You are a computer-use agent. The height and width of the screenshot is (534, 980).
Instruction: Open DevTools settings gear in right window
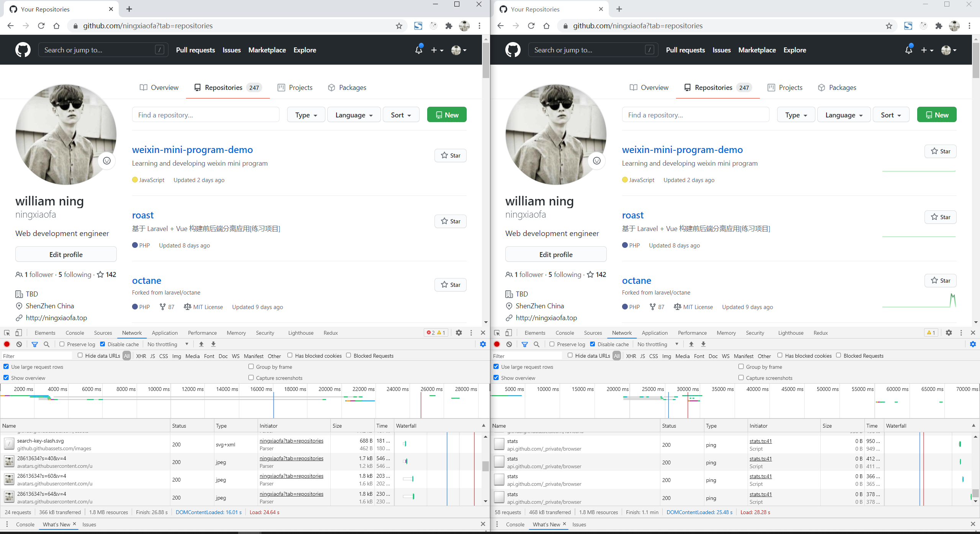click(949, 333)
